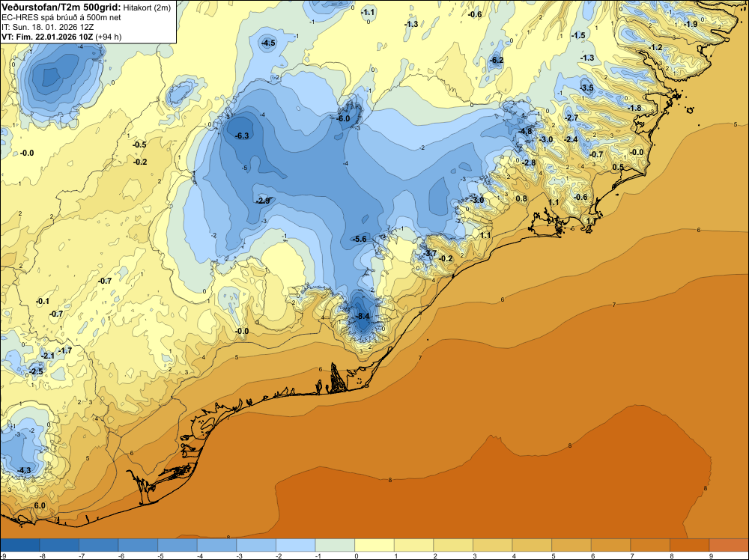Click the -1.2 temperature label
Image resolution: width=749 pixels, height=560 pixels.
click(x=655, y=47)
